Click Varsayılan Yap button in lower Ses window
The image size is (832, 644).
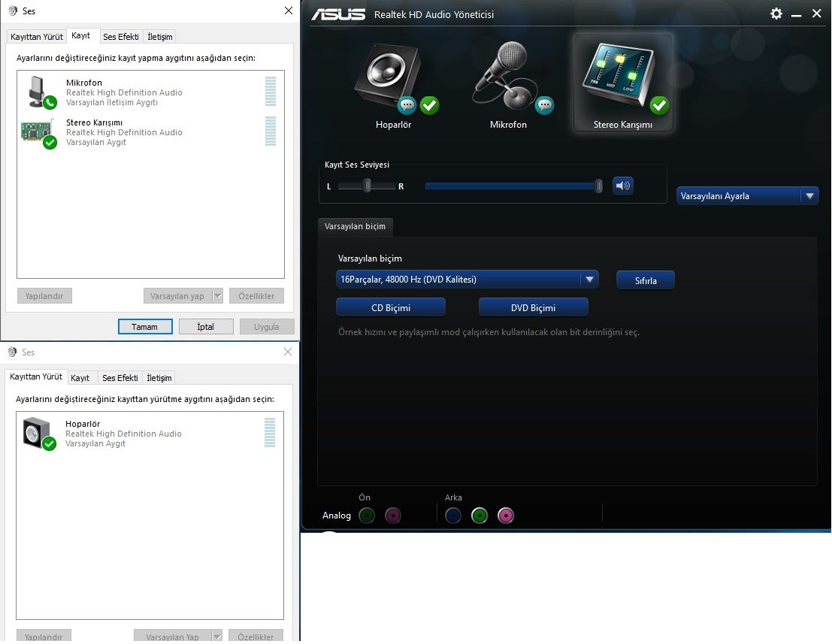172,636
